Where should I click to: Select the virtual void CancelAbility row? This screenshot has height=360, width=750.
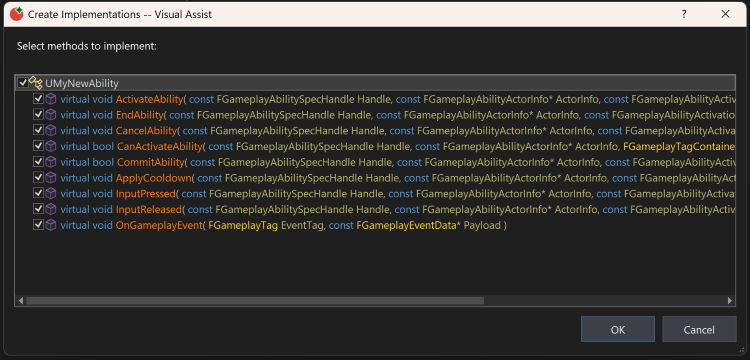375,131
